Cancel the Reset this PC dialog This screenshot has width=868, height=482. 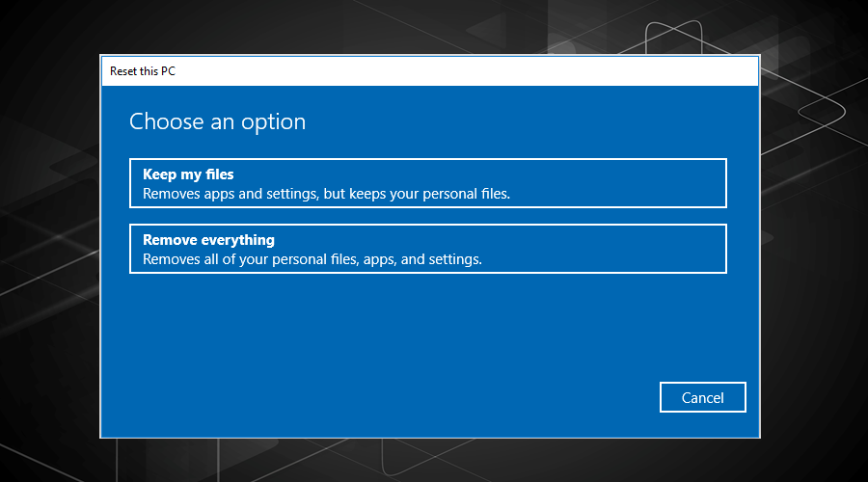click(x=702, y=397)
